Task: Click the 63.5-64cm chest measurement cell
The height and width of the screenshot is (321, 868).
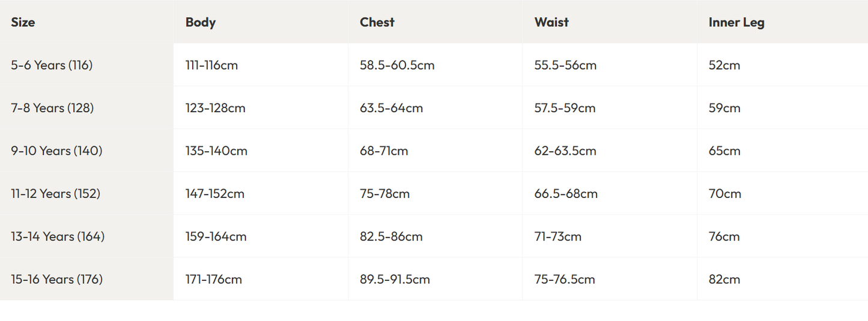Action: tap(391, 108)
